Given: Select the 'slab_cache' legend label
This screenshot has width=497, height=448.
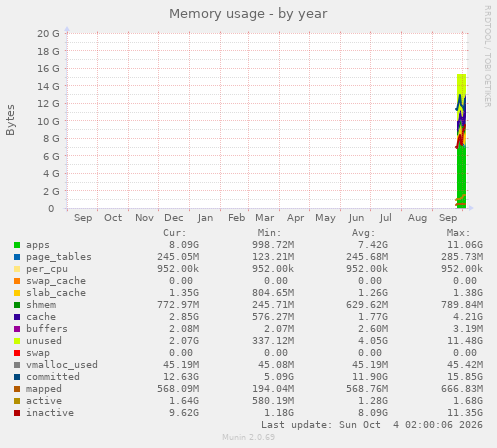Looking at the screenshot, I should (56, 293).
